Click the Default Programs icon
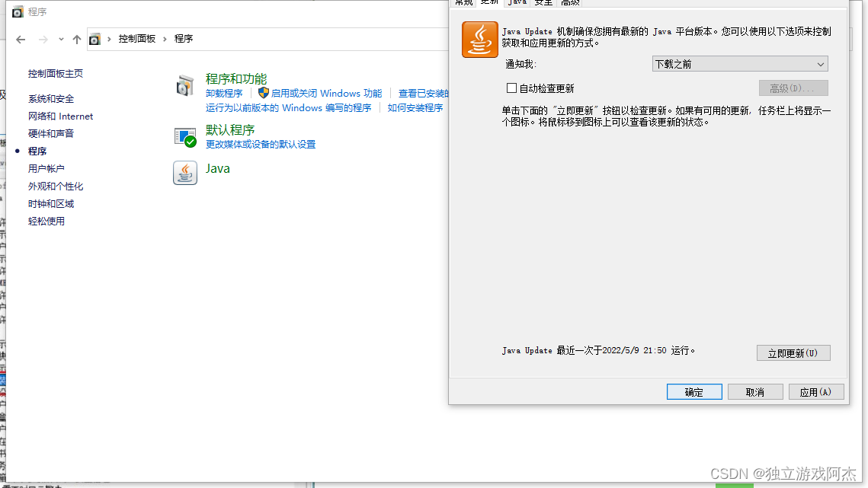Viewport: 868px width, 488px height. tap(185, 137)
